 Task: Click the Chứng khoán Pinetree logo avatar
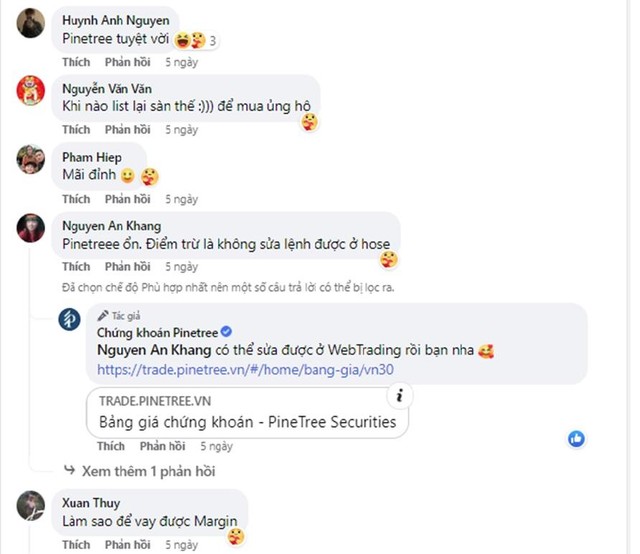[x=70, y=320]
